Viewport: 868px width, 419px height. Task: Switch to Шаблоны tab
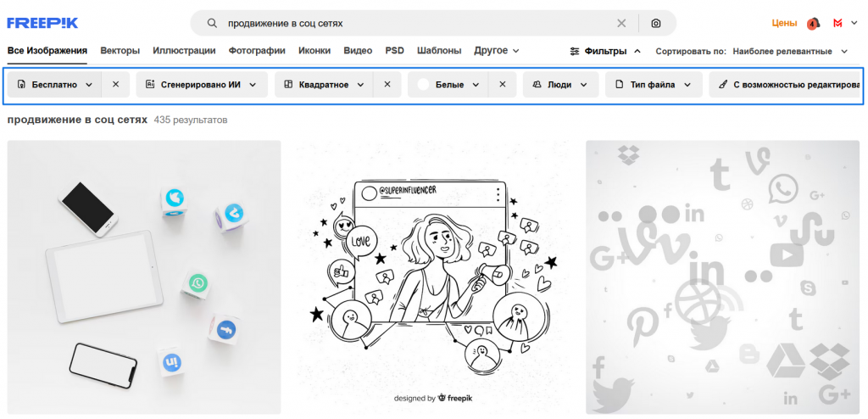click(x=439, y=51)
